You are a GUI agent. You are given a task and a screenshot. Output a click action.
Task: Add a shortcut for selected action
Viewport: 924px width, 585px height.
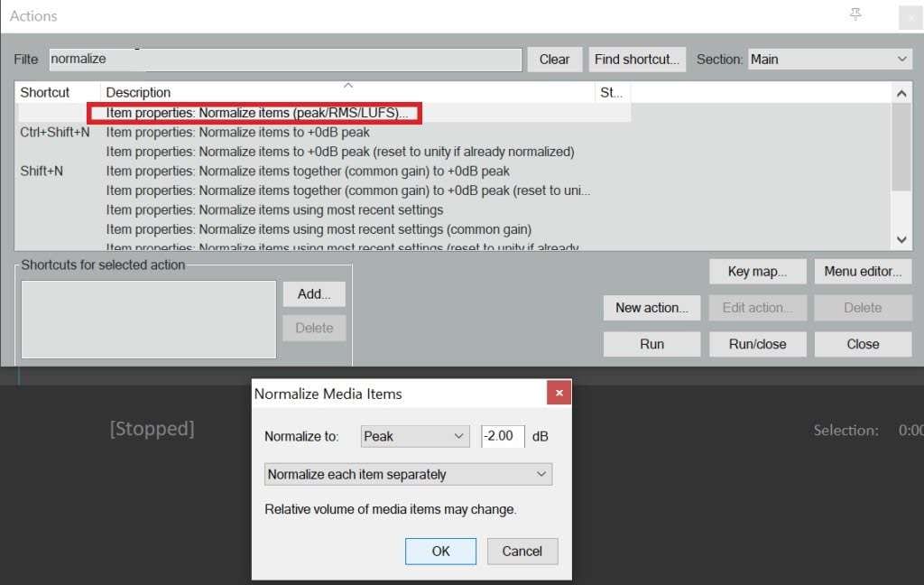(314, 293)
